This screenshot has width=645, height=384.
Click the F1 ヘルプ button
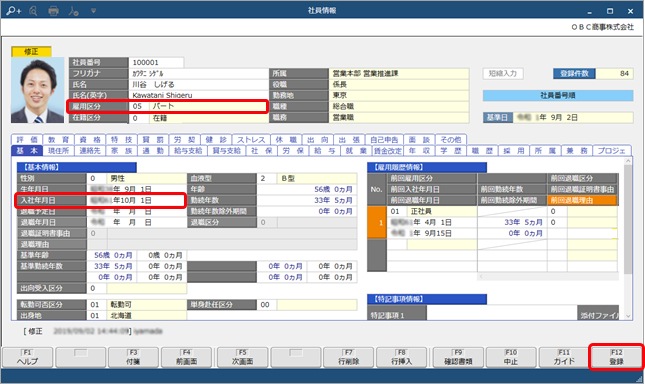click(27, 357)
